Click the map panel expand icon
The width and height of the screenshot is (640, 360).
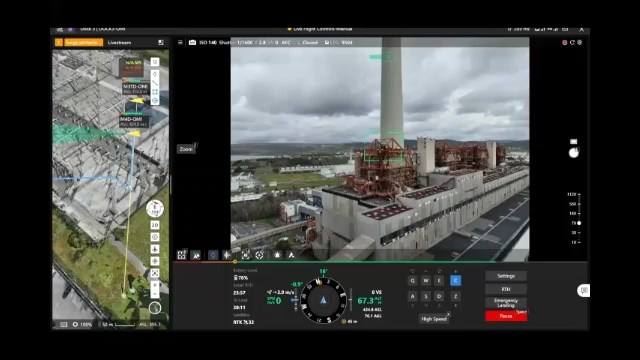click(161, 42)
